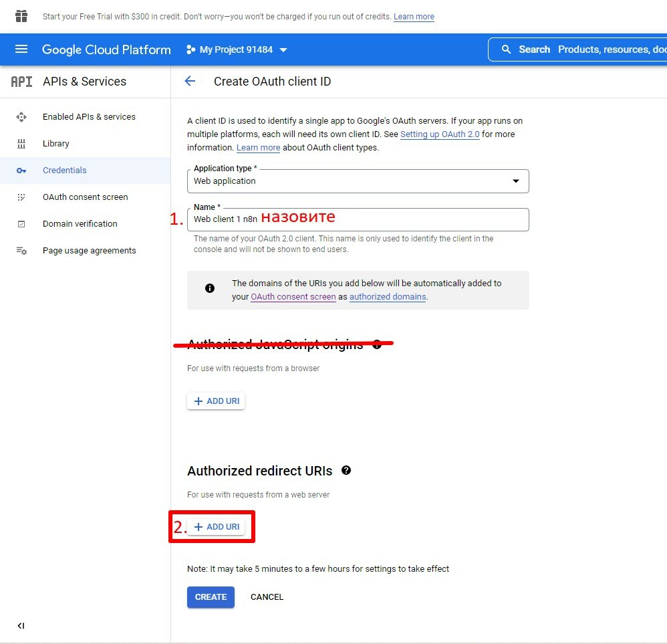Go back using the left arrow
This screenshot has height=644, width=667.
[x=190, y=82]
